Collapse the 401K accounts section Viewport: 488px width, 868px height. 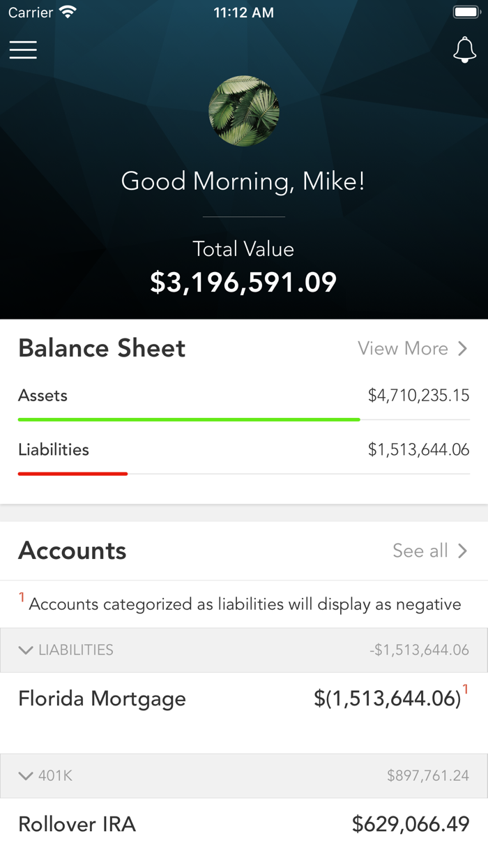tap(26, 776)
